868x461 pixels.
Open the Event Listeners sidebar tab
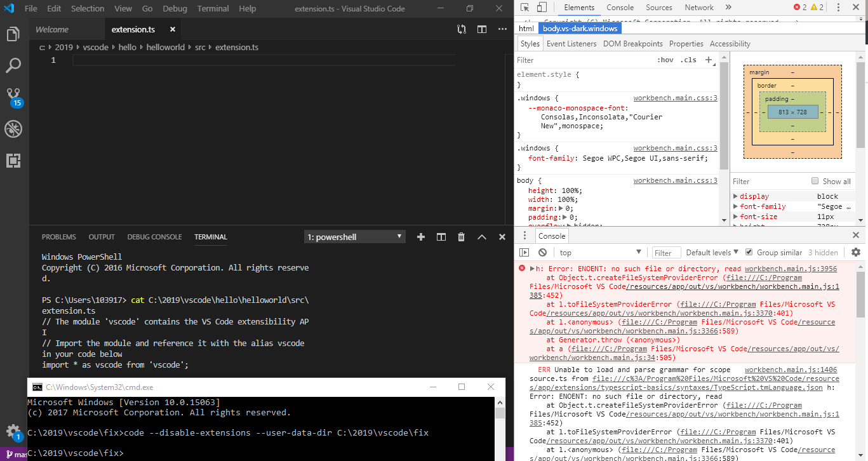[x=571, y=44]
